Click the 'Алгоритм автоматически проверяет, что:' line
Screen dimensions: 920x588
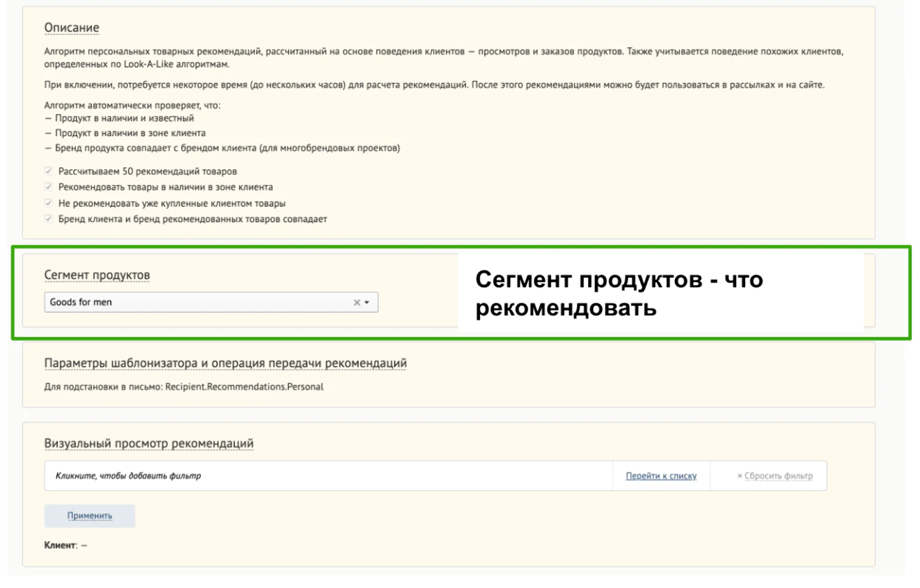point(132,105)
